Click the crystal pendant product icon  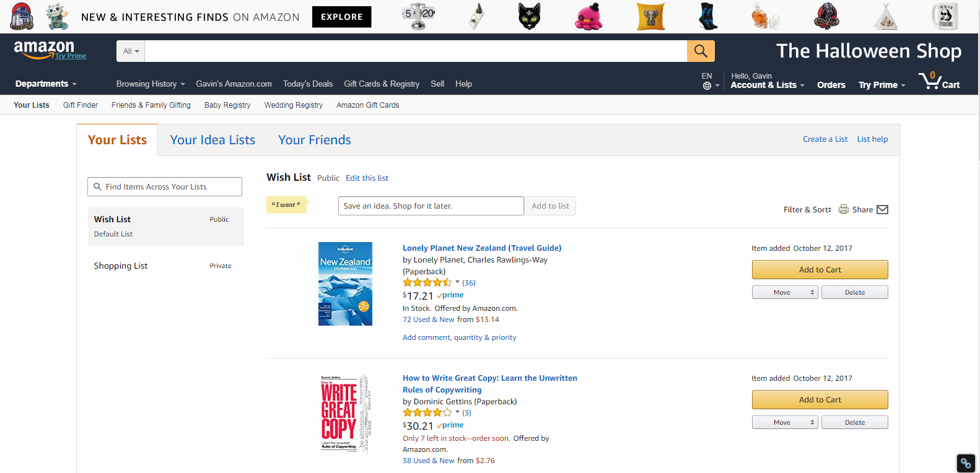[476, 17]
